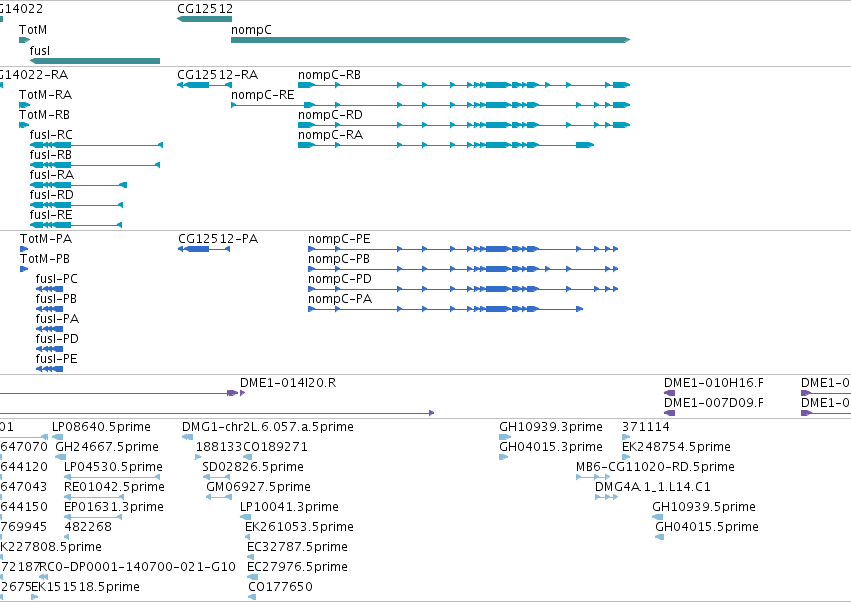Click EST EK261053.5prime

(x=249, y=537)
